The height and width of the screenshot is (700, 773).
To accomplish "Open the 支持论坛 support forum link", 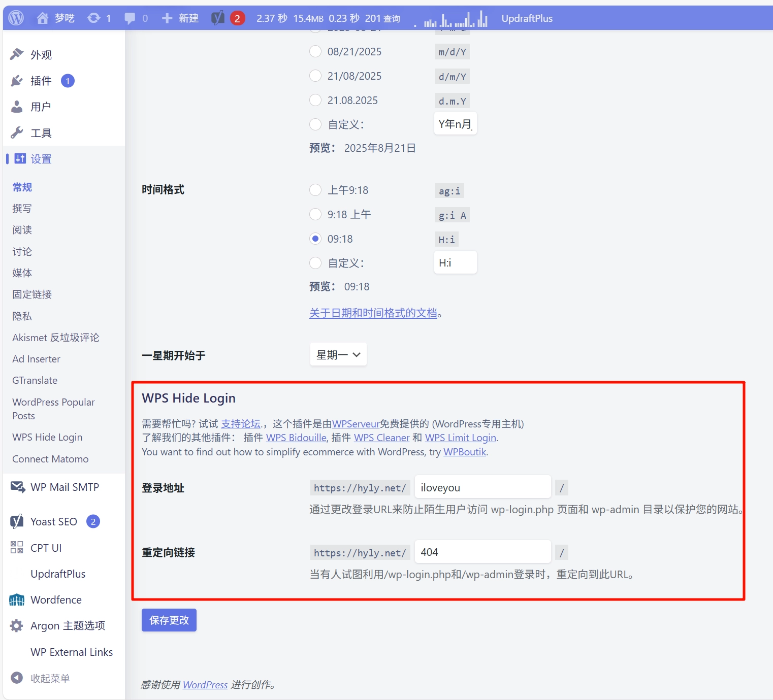I will (x=241, y=423).
